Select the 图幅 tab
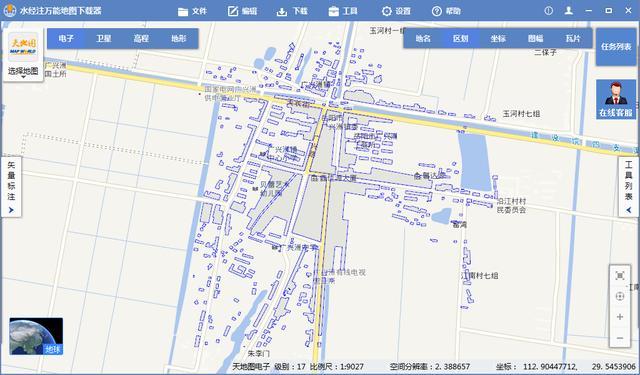The height and width of the screenshot is (375, 640). tap(536, 38)
